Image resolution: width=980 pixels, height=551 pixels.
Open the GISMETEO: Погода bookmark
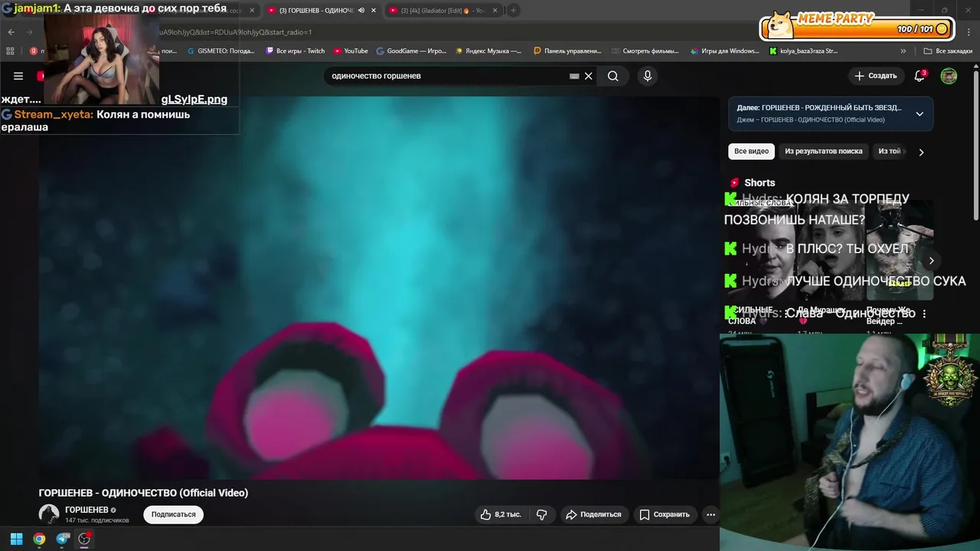coord(220,51)
